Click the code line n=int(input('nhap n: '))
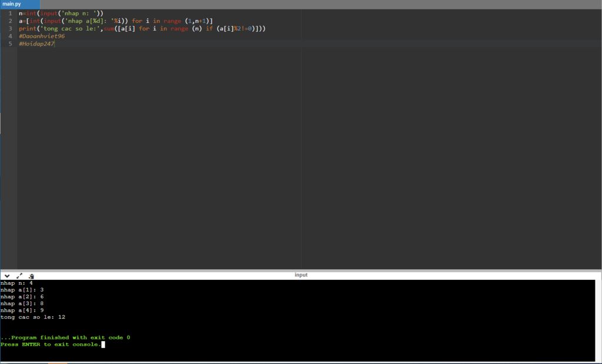The height and width of the screenshot is (364, 602). 61,14
